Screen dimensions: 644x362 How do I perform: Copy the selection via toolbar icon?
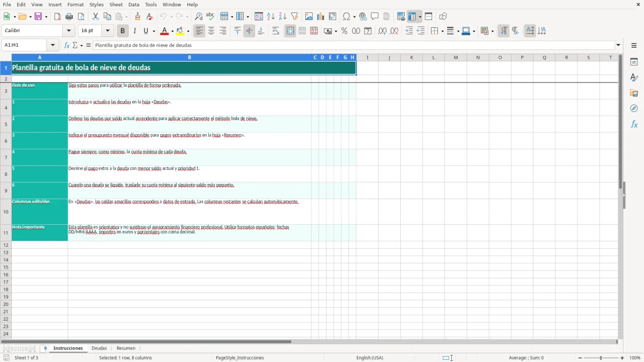pyautogui.click(x=107, y=17)
